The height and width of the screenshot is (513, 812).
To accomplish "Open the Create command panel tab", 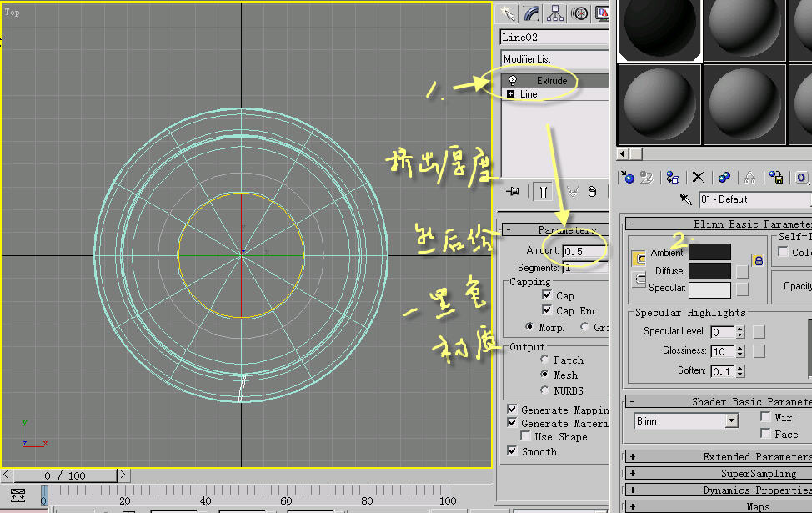I will point(508,13).
